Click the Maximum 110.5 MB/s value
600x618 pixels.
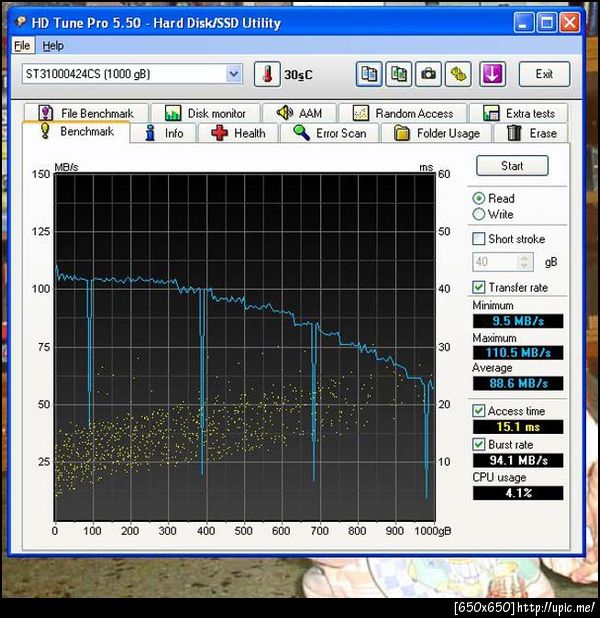(x=518, y=352)
